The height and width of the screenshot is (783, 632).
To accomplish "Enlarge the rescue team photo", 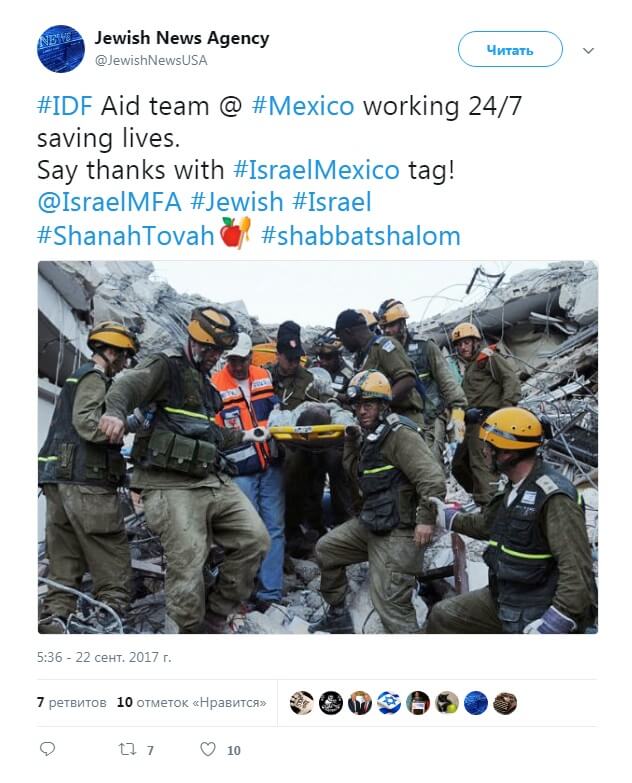I will pos(317,447).
